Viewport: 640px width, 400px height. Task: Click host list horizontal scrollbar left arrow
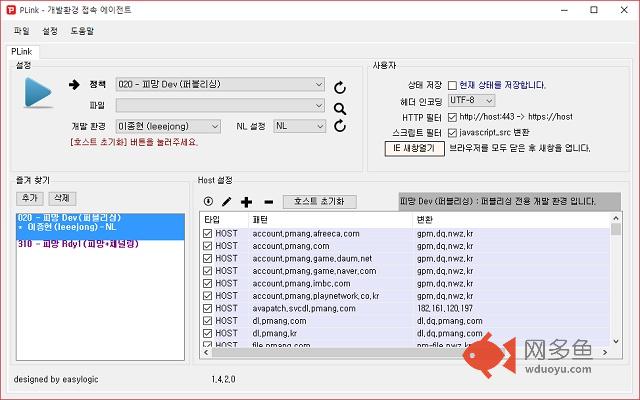(x=206, y=352)
